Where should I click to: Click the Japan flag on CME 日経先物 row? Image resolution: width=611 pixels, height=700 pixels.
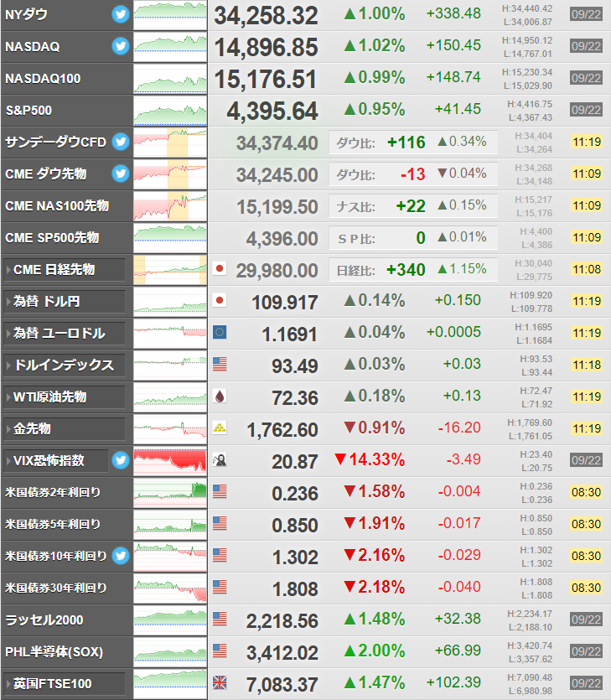[x=219, y=268]
